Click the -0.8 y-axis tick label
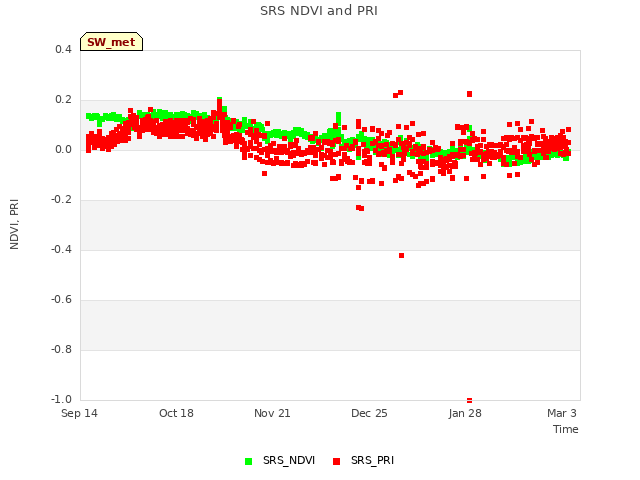Image resolution: width=640 pixels, height=480 pixels. coord(61,349)
